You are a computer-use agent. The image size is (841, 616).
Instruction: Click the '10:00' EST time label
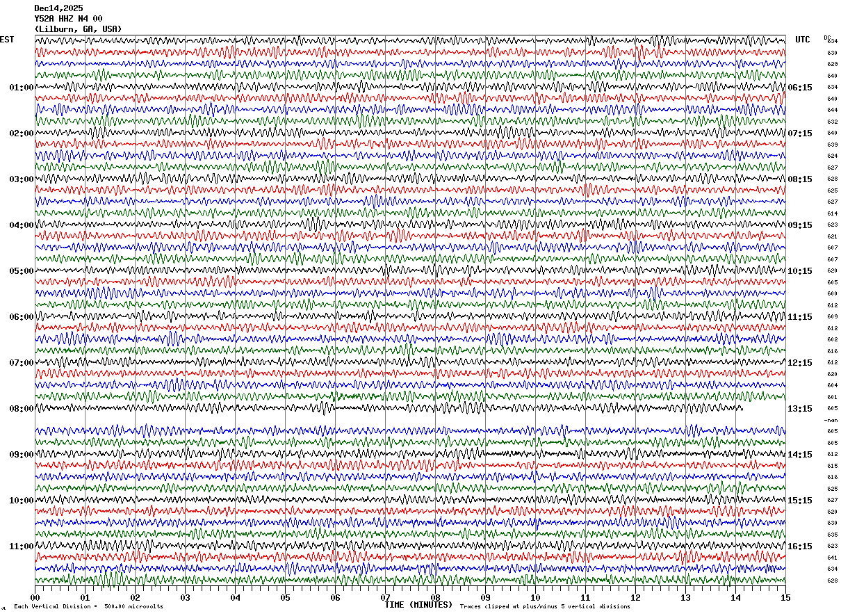tap(22, 501)
